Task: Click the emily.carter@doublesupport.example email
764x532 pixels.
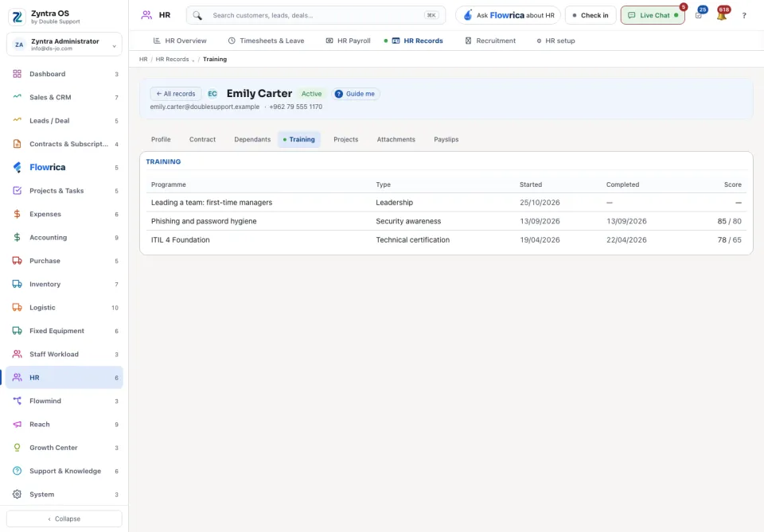Action: coord(205,107)
